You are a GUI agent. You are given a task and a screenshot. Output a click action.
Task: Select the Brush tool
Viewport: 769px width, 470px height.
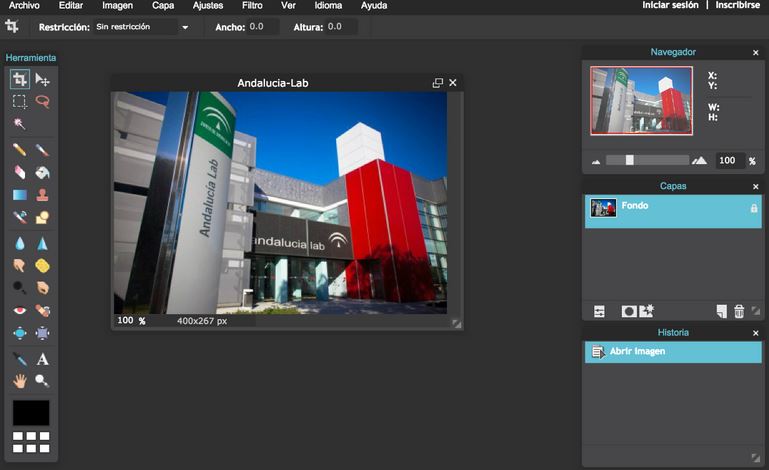click(42, 149)
